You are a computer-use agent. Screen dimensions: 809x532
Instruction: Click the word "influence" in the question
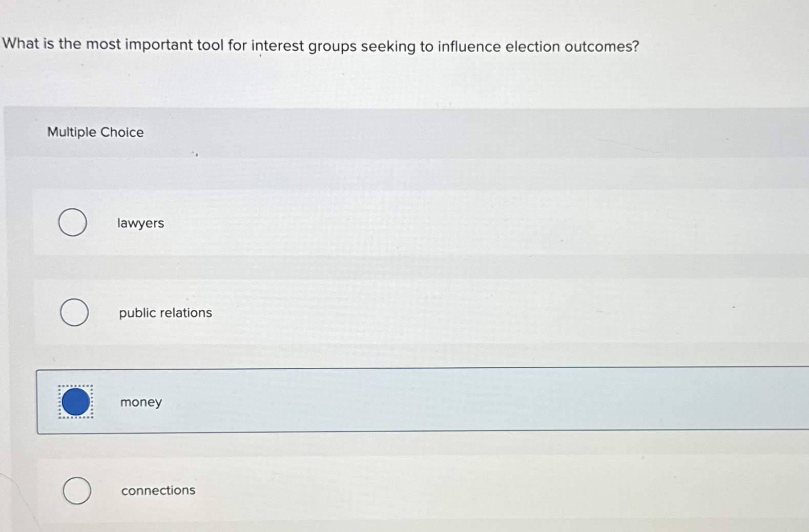(x=469, y=47)
